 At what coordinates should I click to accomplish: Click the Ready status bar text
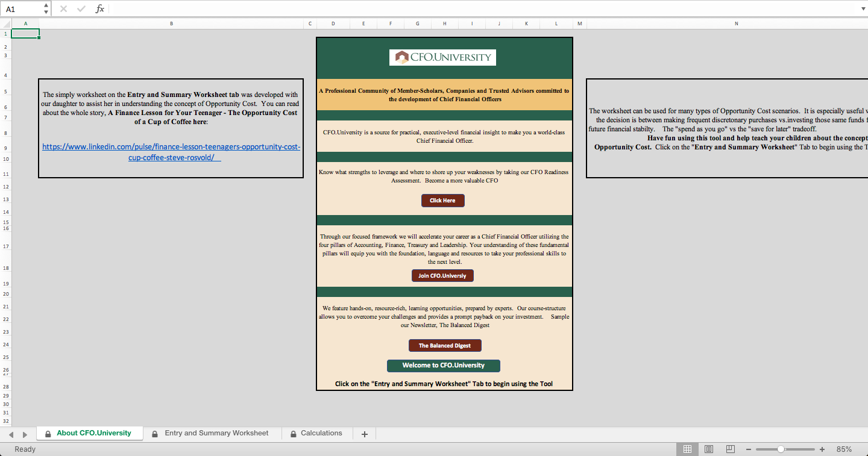(25, 449)
